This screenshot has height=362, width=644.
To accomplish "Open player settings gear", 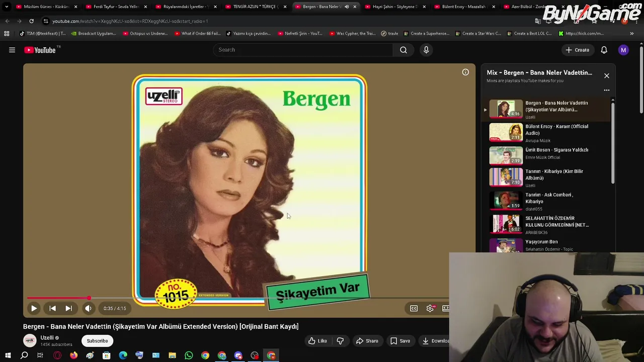I will coord(430,308).
